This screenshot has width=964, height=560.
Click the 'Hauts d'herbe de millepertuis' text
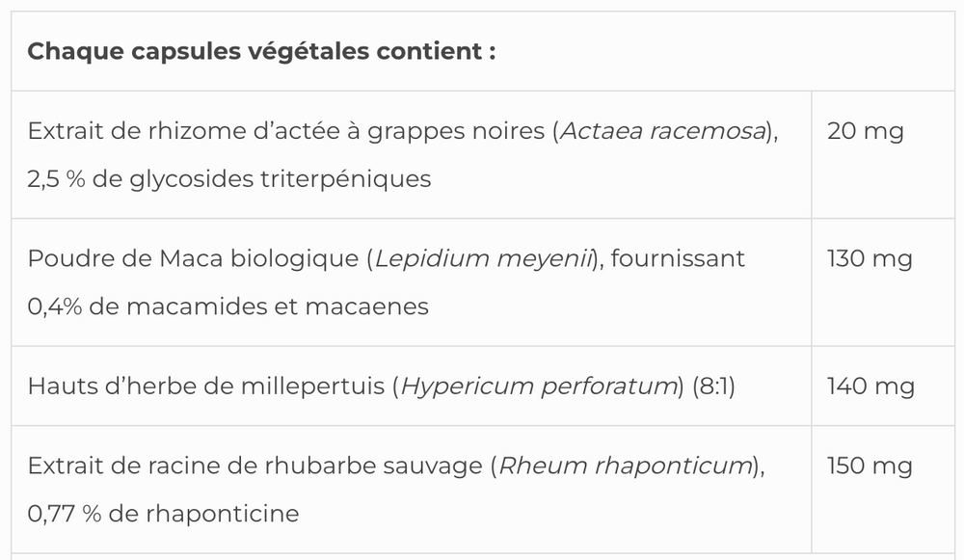point(205,387)
